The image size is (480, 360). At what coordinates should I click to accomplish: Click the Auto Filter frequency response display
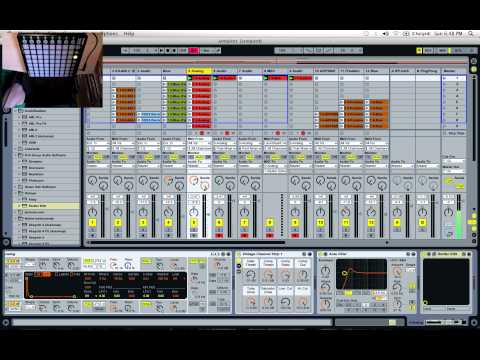pos(361,274)
